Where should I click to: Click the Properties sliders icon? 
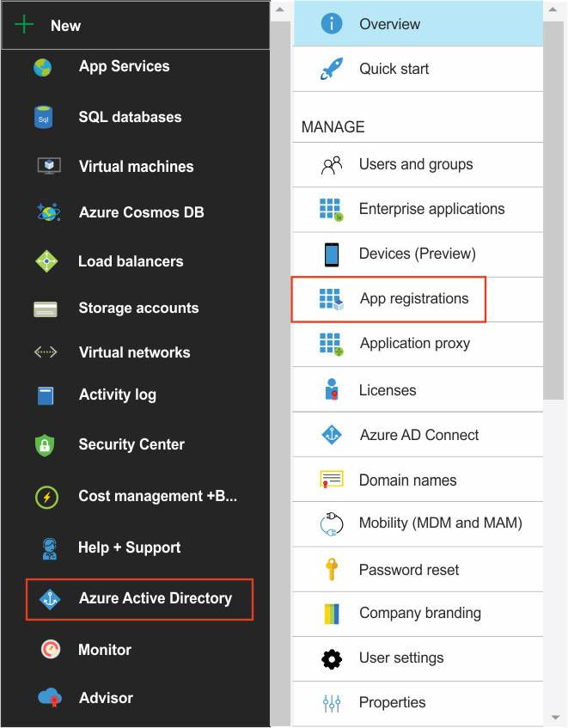[332, 703]
